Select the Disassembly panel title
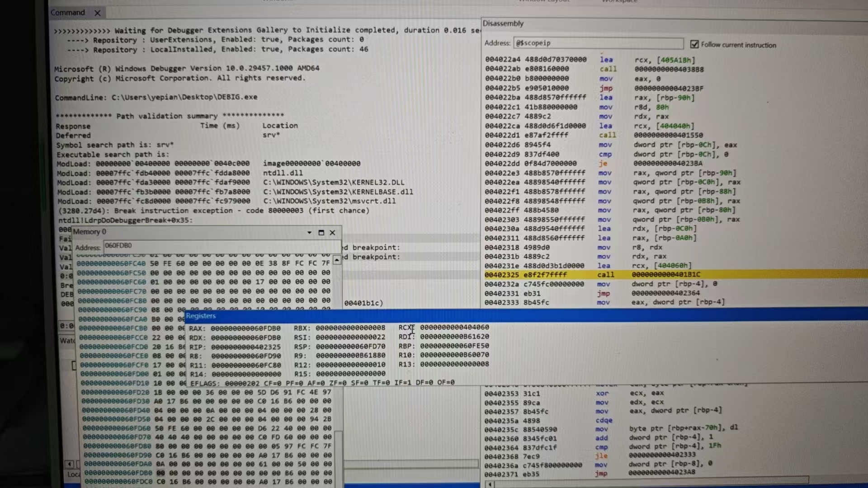This screenshot has height=488, width=868. tap(503, 23)
